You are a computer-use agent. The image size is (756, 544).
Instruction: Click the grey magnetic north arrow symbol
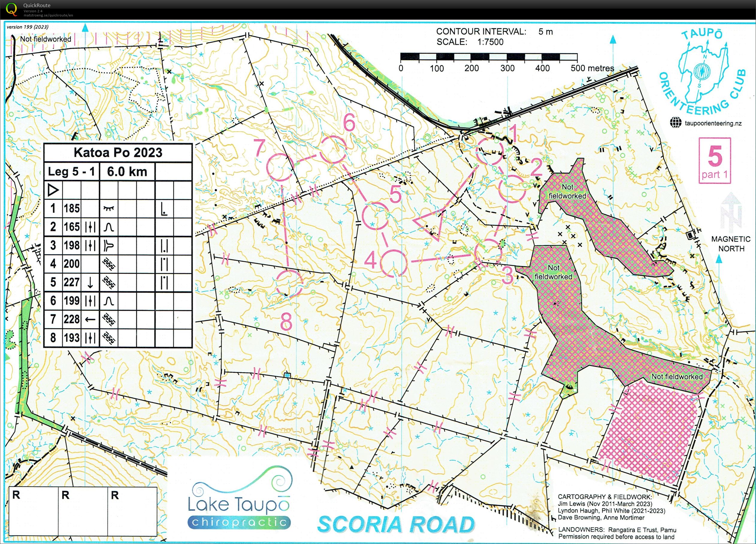(731, 212)
